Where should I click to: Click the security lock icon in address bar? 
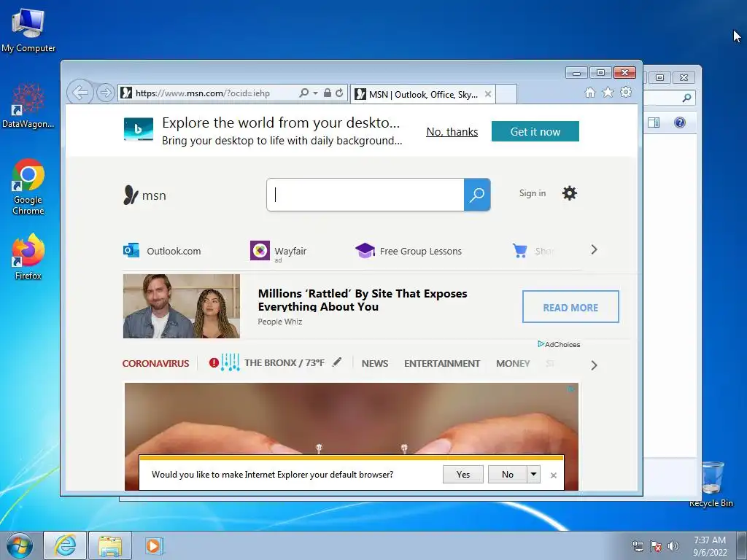click(x=328, y=93)
